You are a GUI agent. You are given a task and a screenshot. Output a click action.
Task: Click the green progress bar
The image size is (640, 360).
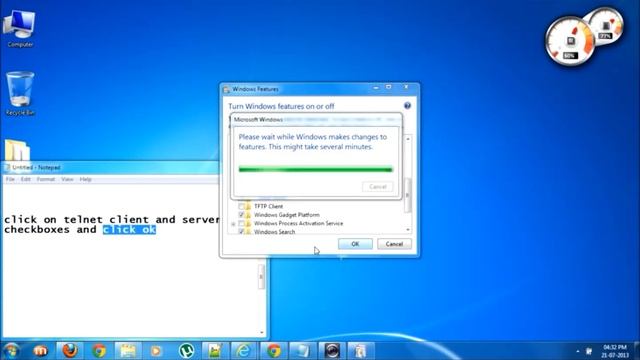(x=316, y=169)
